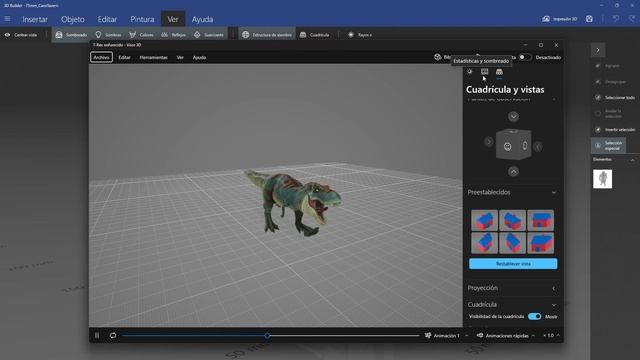Viewport: 640px width, 360px height.
Task: Click Centrar vista in 3D Builder toolbar
Action: (21, 35)
